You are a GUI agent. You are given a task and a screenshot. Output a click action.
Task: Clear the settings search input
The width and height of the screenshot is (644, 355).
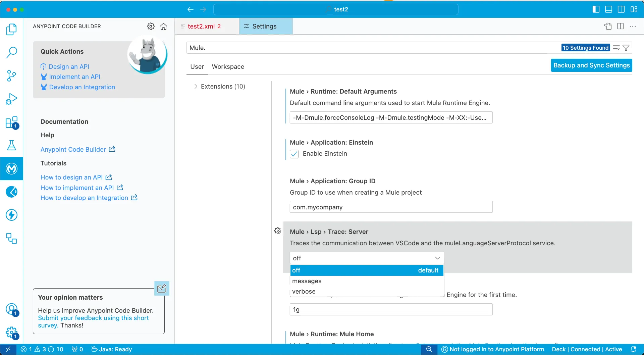click(x=616, y=48)
